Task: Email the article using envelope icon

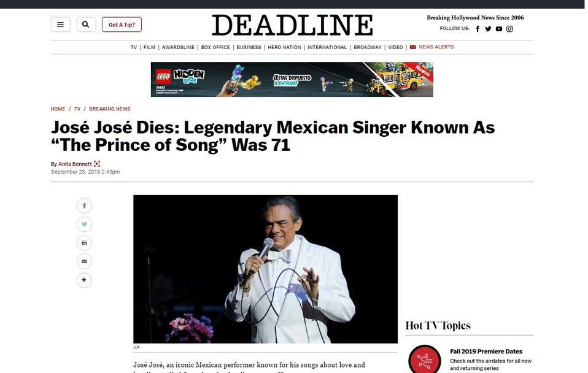Action: click(84, 261)
